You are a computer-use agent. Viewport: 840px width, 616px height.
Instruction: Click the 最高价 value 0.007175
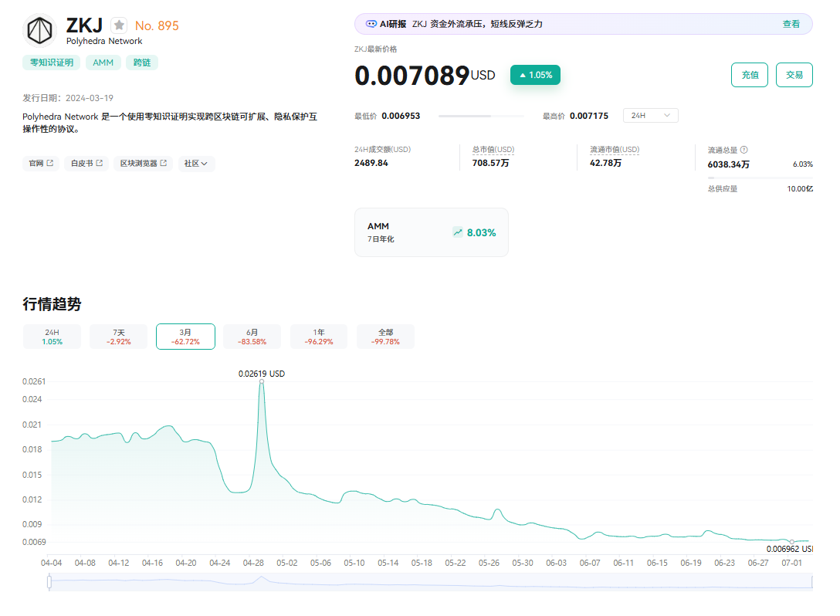pos(589,116)
